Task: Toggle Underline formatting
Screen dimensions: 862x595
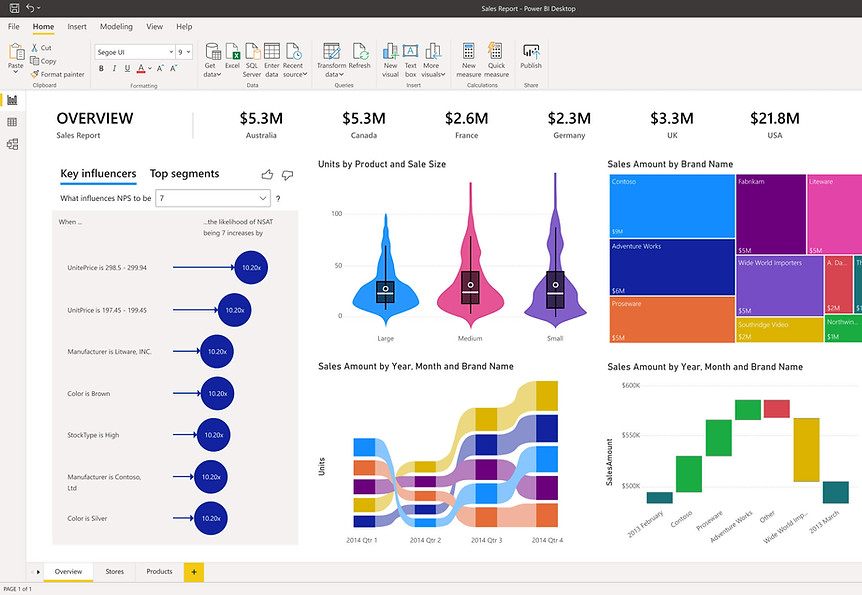Action: [x=127, y=69]
